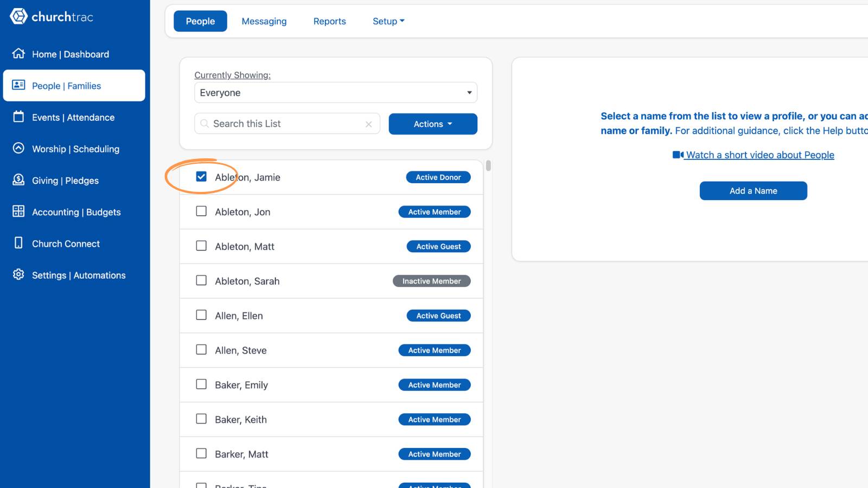Go to Home | Dashboard
This screenshot has width=868, height=488.
tap(74, 54)
